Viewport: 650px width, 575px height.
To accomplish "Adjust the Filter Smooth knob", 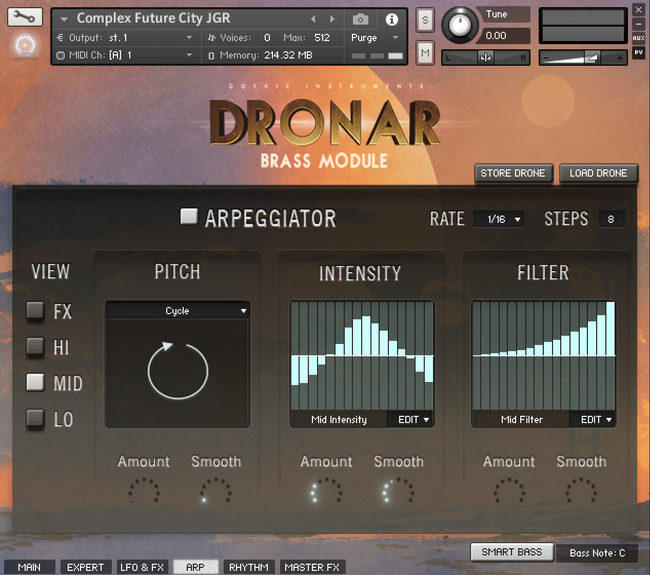I will 581,492.
